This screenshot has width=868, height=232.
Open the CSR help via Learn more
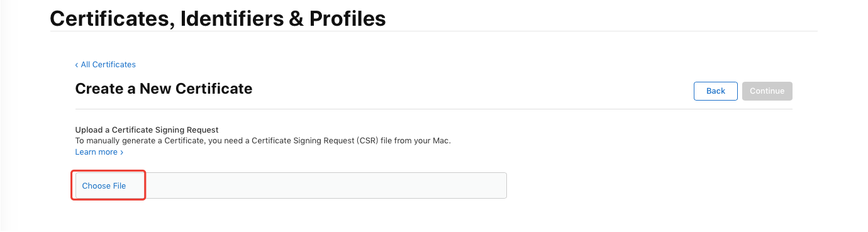click(x=99, y=152)
